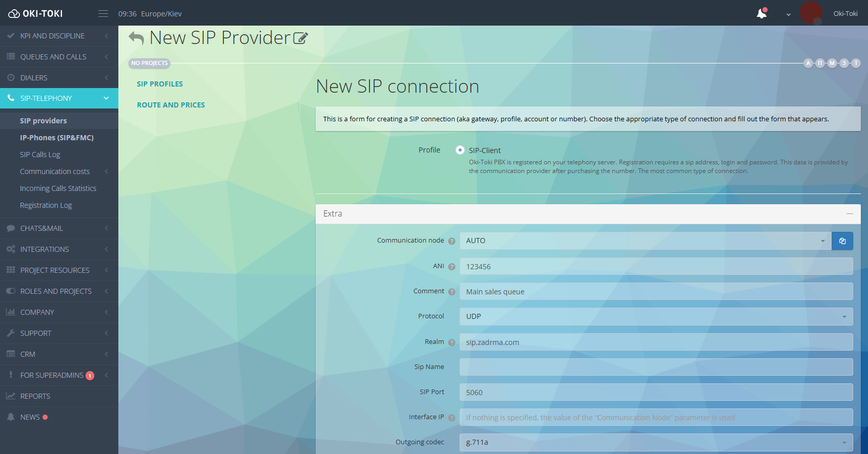The image size is (868, 454).
Task: Click the Sip Name input field
Action: click(656, 367)
